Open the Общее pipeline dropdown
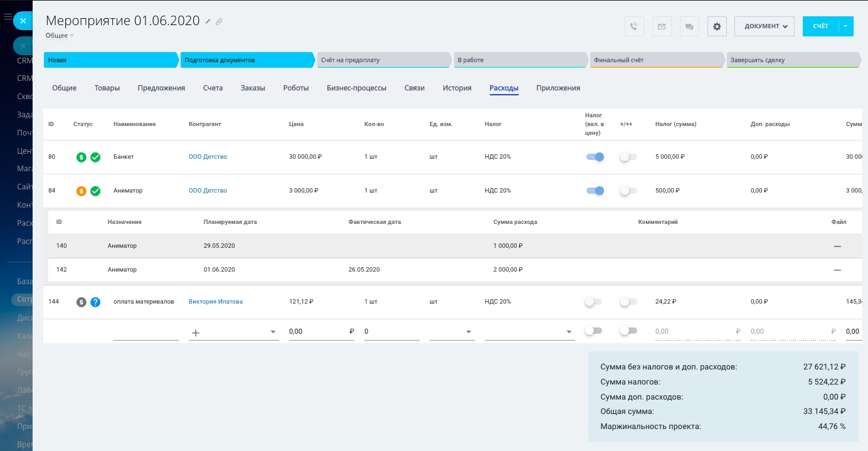The image size is (868, 451). point(60,36)
